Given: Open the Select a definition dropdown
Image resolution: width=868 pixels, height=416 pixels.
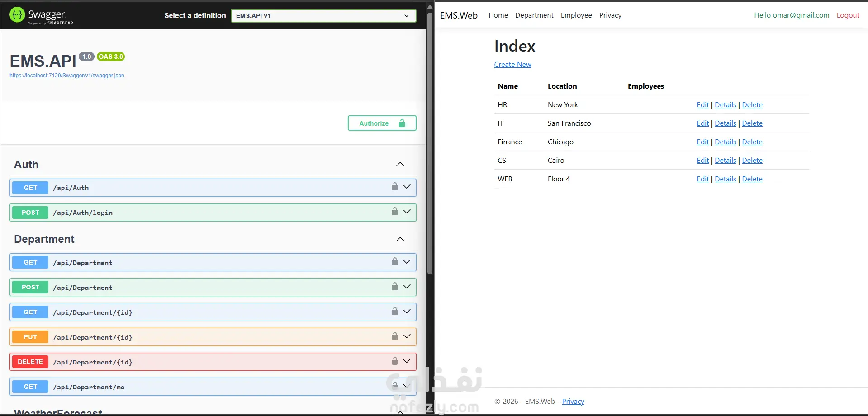Looking at the screenshot, I should [323, 16].
